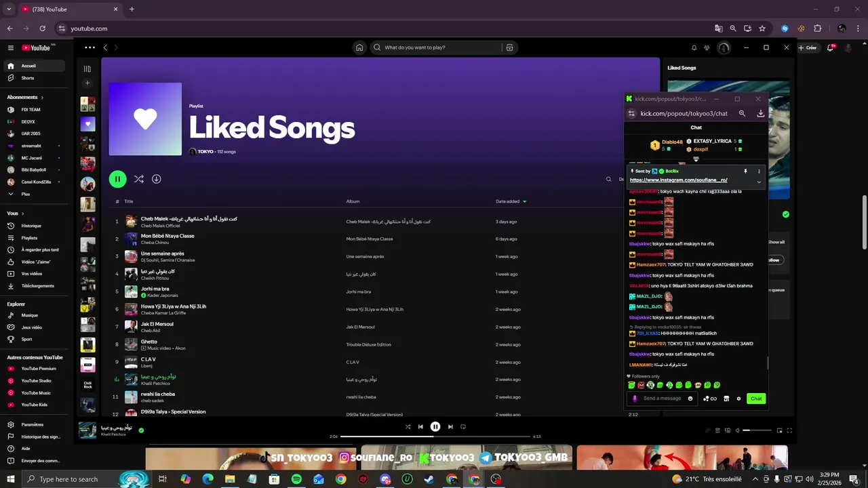868x488 pixels.
Task: Pause playlist with big green button
Action: (117, 179)
